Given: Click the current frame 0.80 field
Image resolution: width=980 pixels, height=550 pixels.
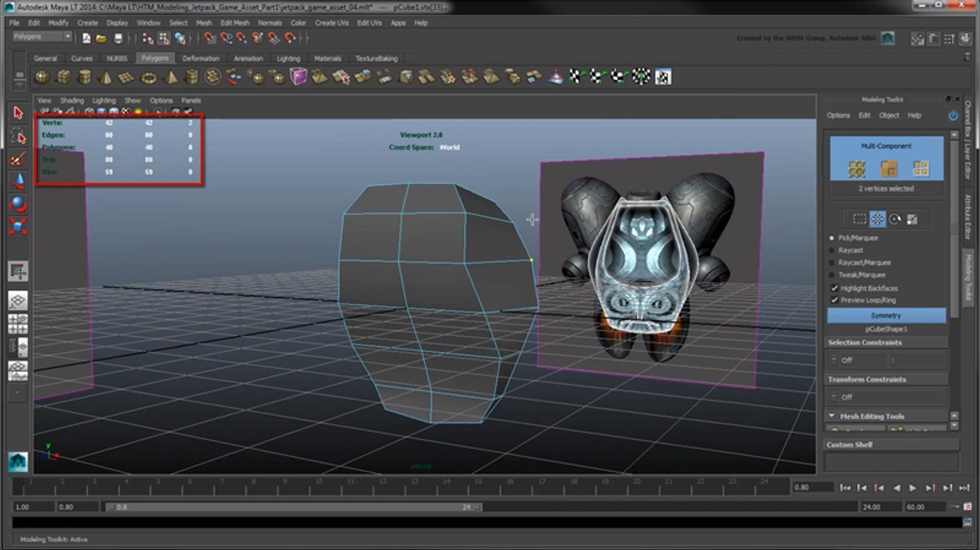Looking at the screenshot, I should coord(813,487).
